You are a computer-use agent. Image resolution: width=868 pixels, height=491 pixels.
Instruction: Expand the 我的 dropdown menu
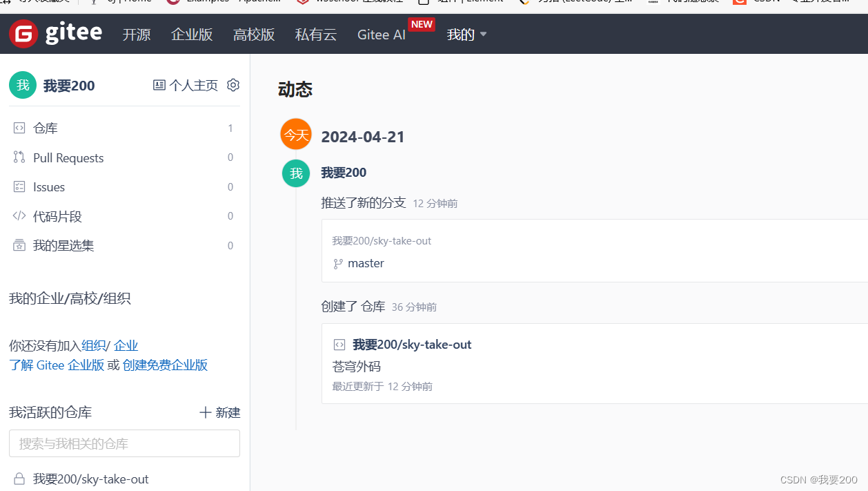pyautogui.click(x=467, y=35)
